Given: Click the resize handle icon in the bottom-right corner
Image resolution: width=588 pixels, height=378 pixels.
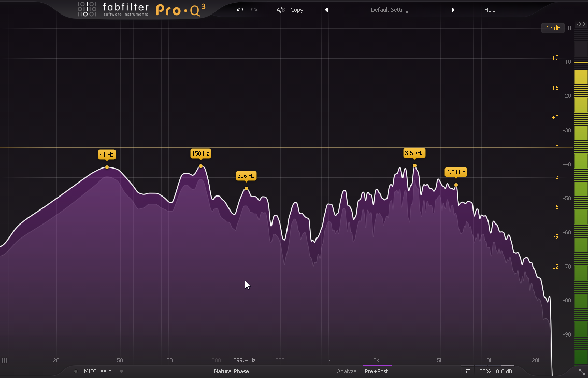Looking at the screenshot, I should [581, 371].
